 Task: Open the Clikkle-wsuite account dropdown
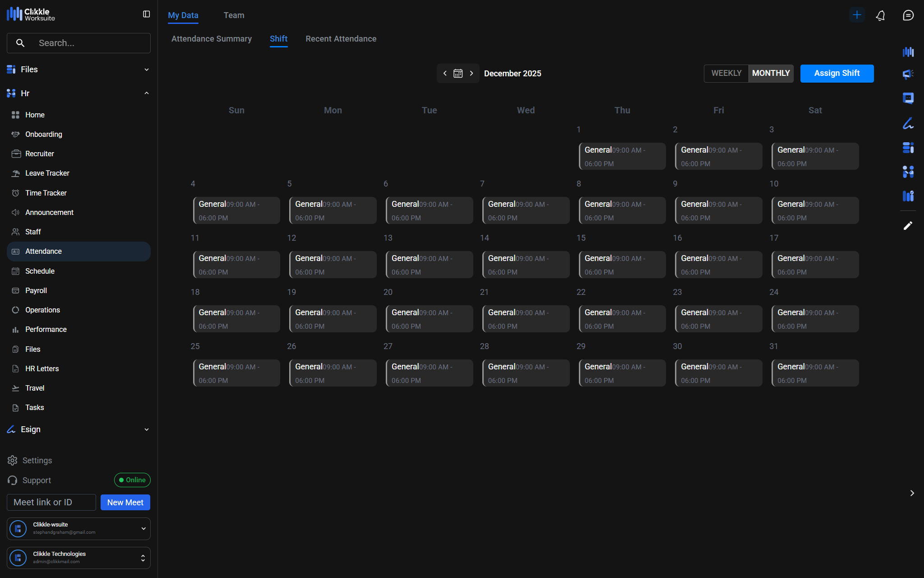pyautogui.click(x=143, y=528)
